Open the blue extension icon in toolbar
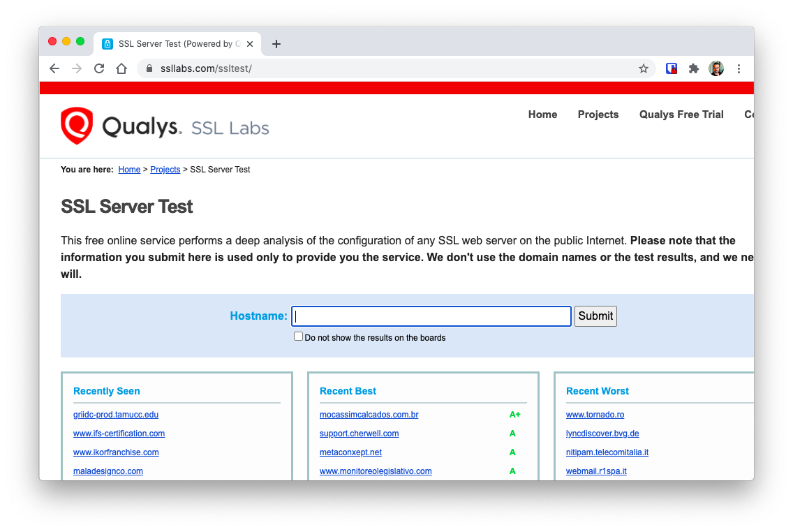Screen dimensions: 793x532 (x=671, y=68)
